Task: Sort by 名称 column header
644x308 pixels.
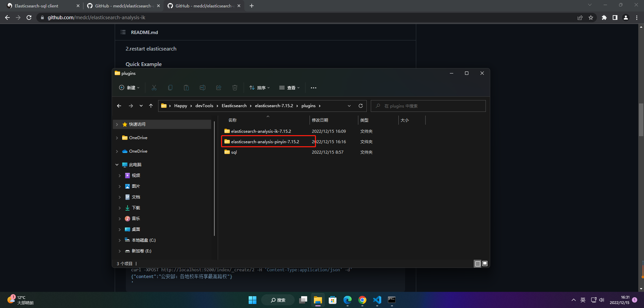Action: coord(232,120)
